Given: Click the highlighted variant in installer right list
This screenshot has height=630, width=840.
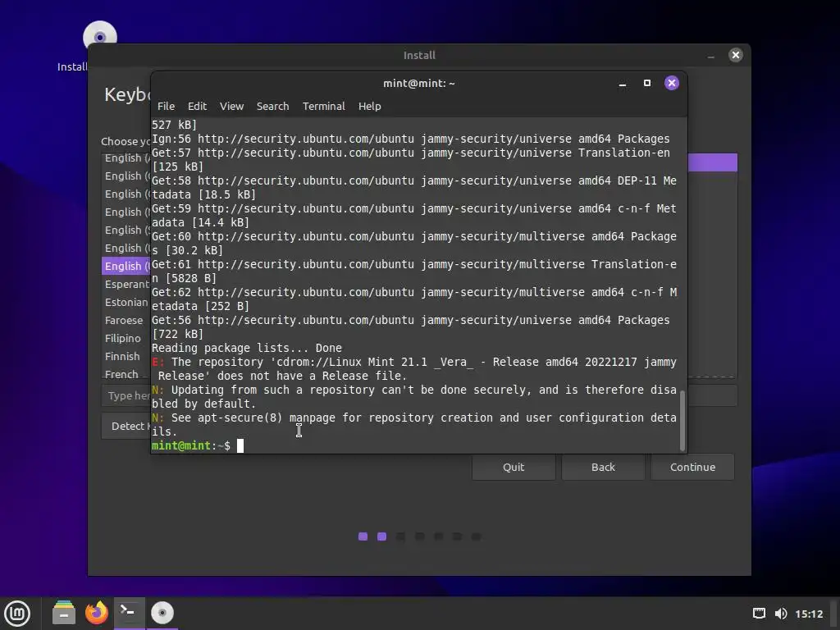Looking at the screenshot, I should pyautogui.click(x=713, y=162).
